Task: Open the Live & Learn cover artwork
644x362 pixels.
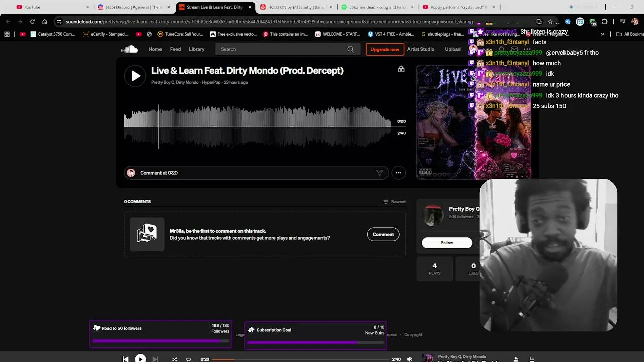Action: pyautogui.click(x=473, y=122)
